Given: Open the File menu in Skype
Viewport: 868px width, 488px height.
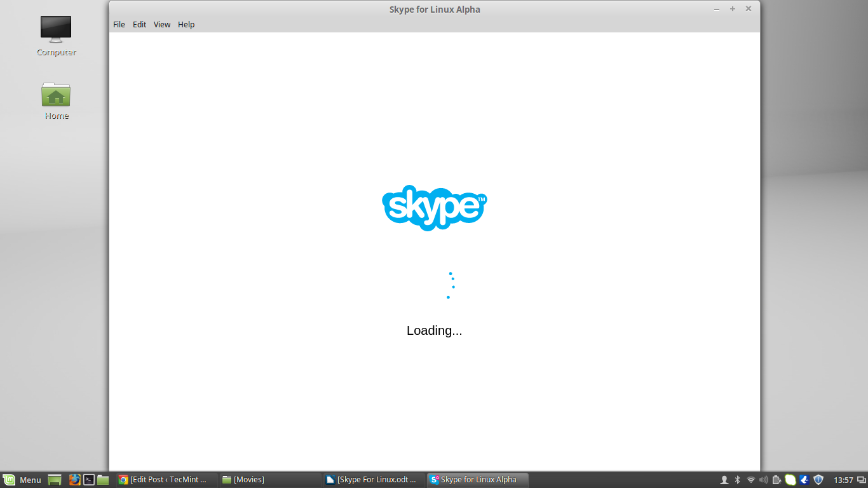Looking at the screenshot, I should pyautogui.click(x=119, y=25).
